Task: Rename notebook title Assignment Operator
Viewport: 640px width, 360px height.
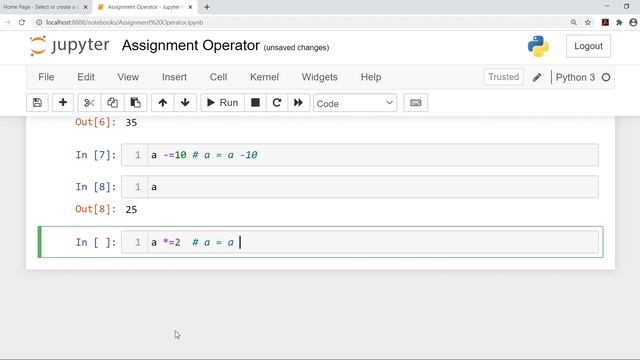Action: tap(191, 45)
